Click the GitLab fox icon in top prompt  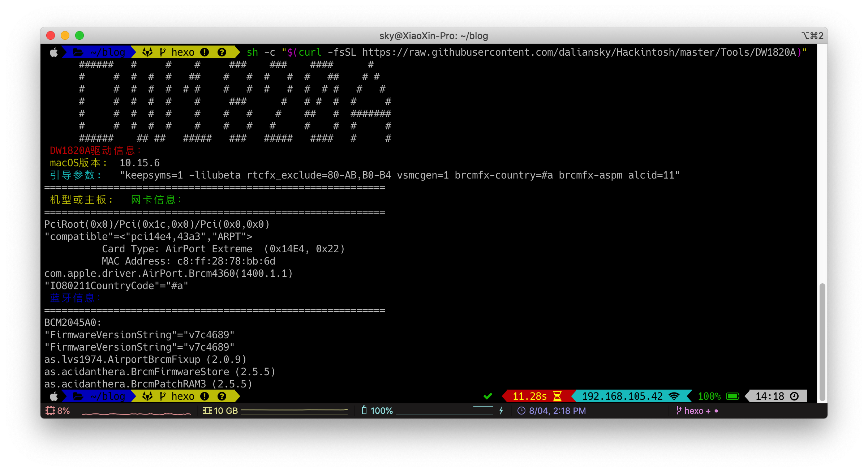tap(147, 52)
